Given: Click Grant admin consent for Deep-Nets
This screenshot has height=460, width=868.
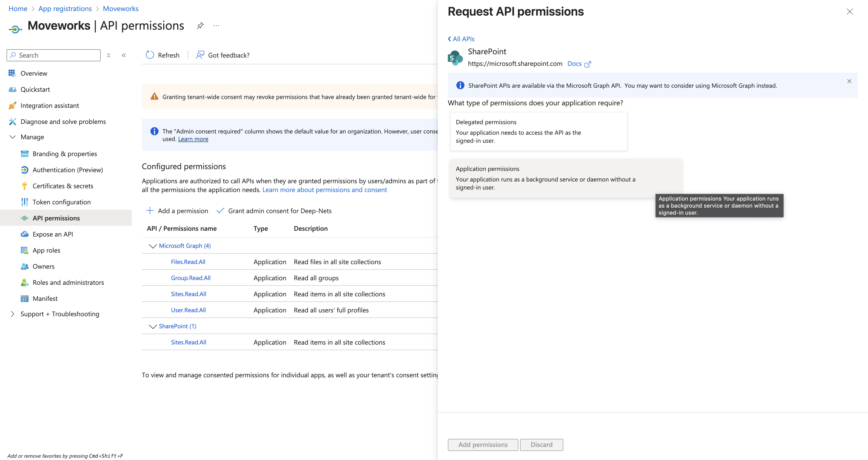Looking at the screenshot, I should coord(279,211).
